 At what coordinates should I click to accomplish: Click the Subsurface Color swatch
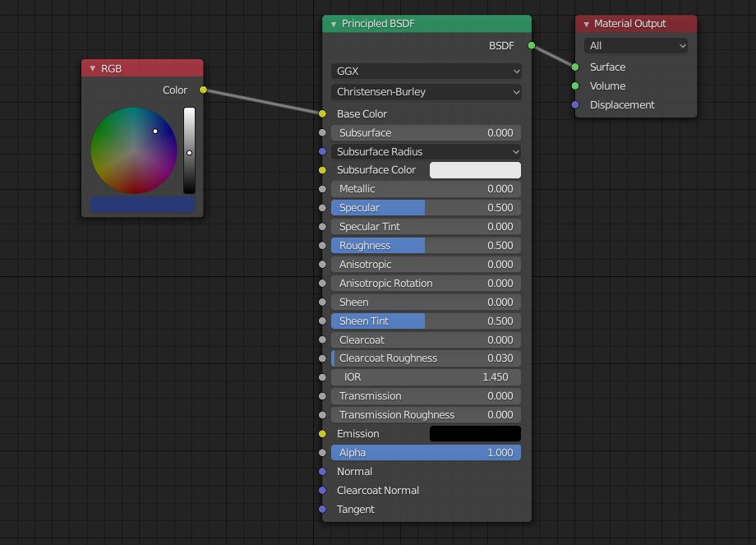(475, 170)
